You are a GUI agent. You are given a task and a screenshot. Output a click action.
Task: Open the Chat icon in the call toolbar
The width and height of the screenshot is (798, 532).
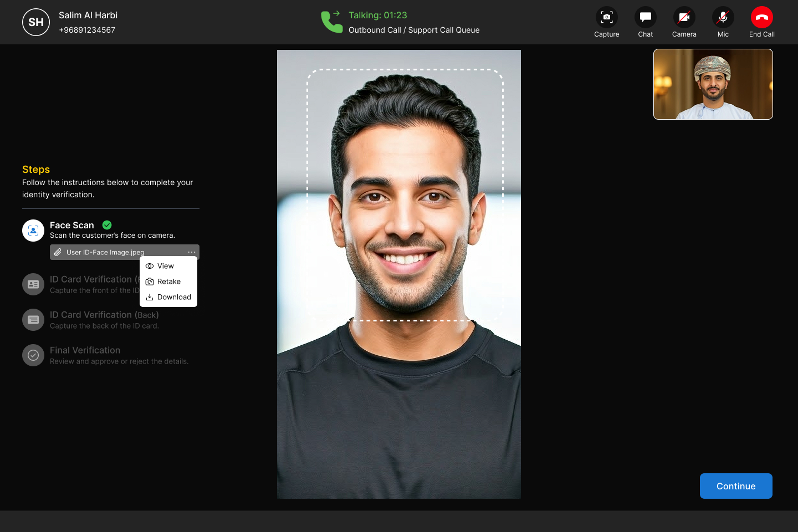tap(645, 17)
